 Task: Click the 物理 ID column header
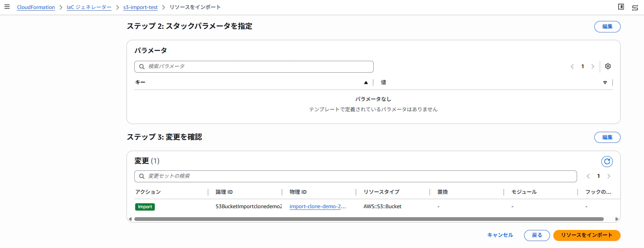point(298,192)
